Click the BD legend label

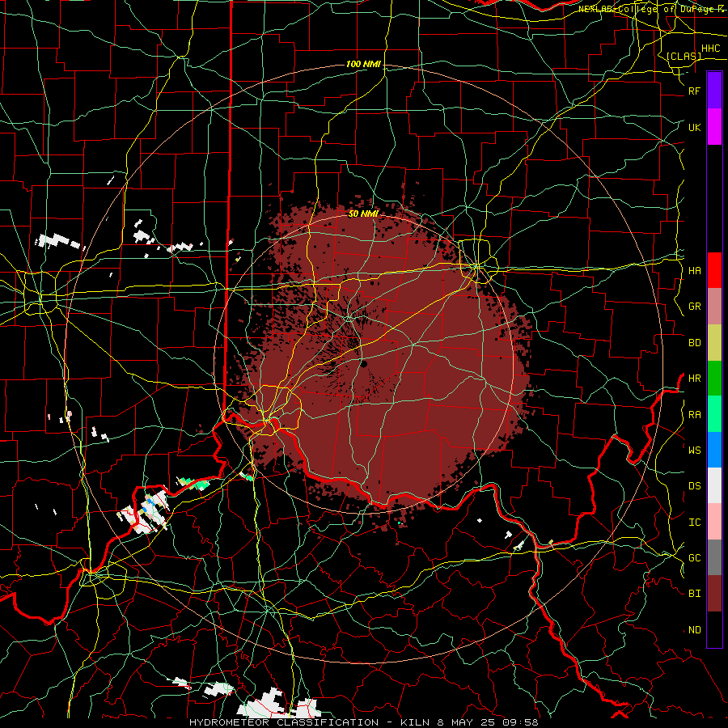(x=694, y=343)
